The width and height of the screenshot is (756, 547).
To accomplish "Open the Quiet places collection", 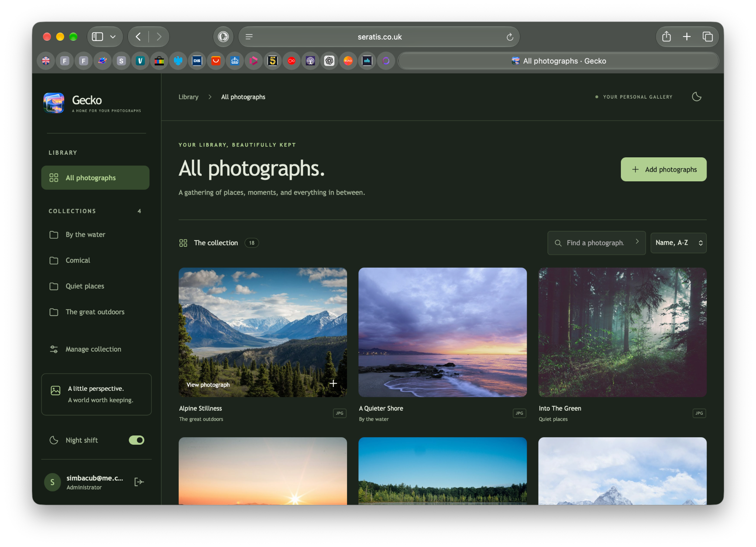I will pos(95,286).
